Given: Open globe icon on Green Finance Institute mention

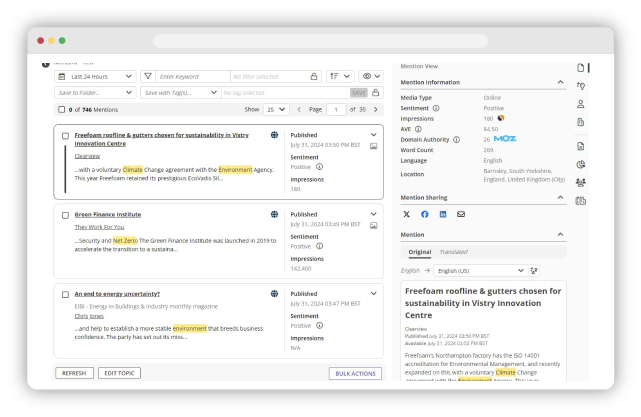Looking at the screenshot, I should tap(274, 214).
